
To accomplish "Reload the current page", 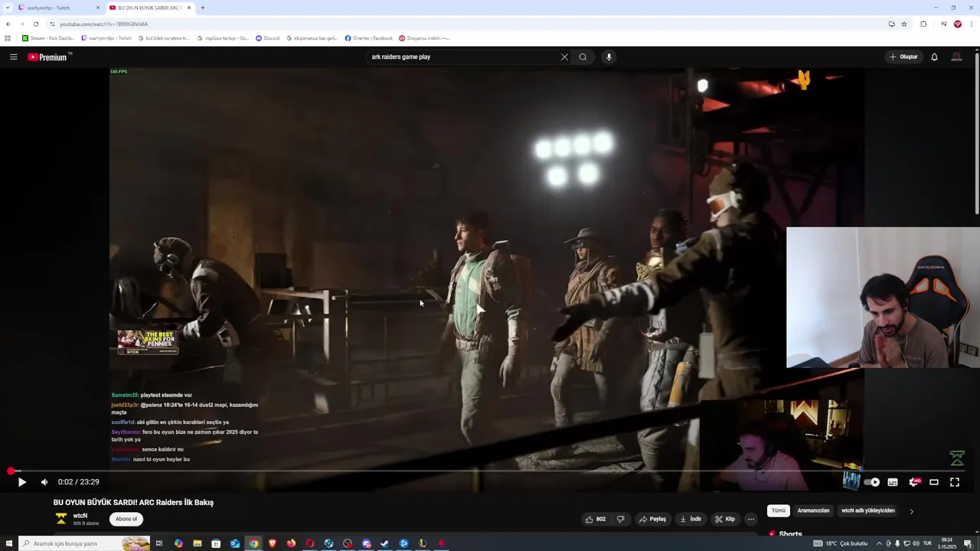I will (35, 24).
